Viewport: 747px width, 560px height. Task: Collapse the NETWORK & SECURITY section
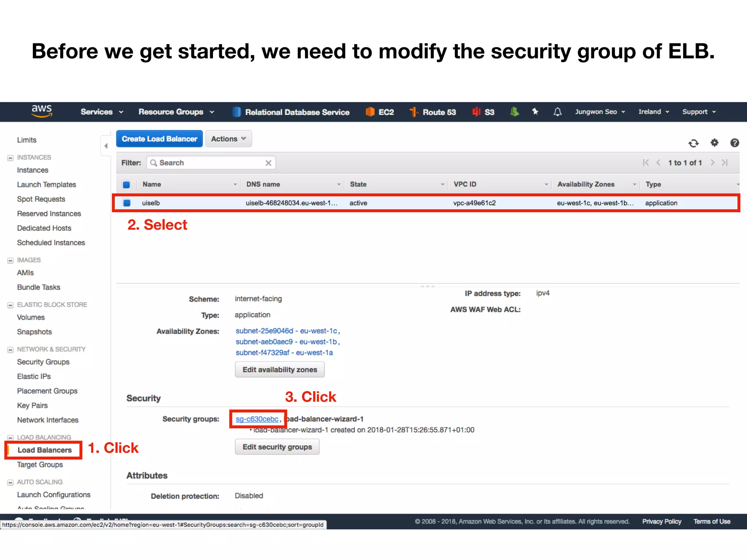pyautogui.click(x=10, y=350)
